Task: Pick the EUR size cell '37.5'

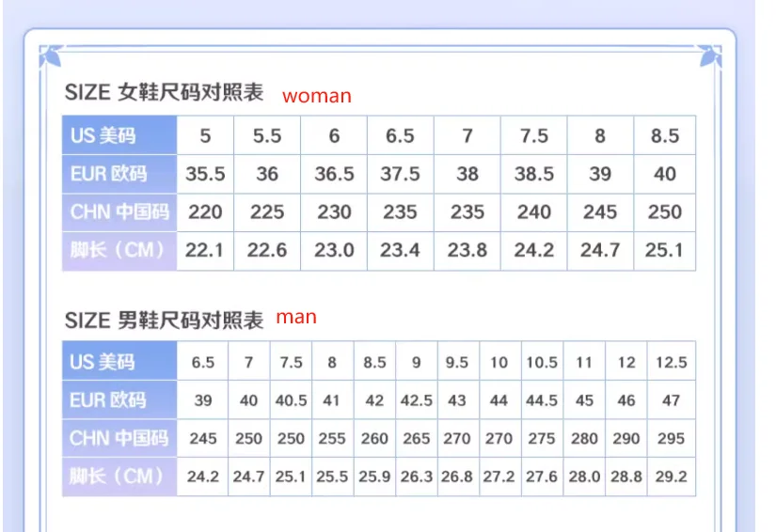Action: coord(401,174)
